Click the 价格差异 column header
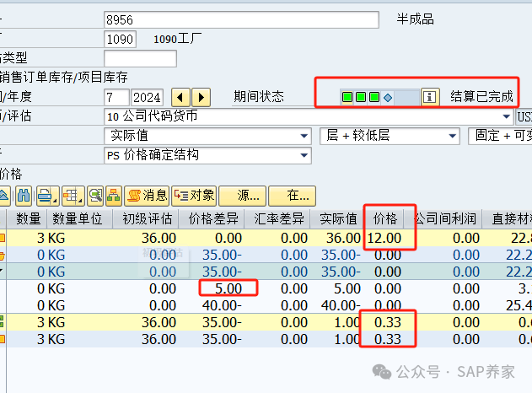Viewport: 532px width, 393px height. point(212,219)
